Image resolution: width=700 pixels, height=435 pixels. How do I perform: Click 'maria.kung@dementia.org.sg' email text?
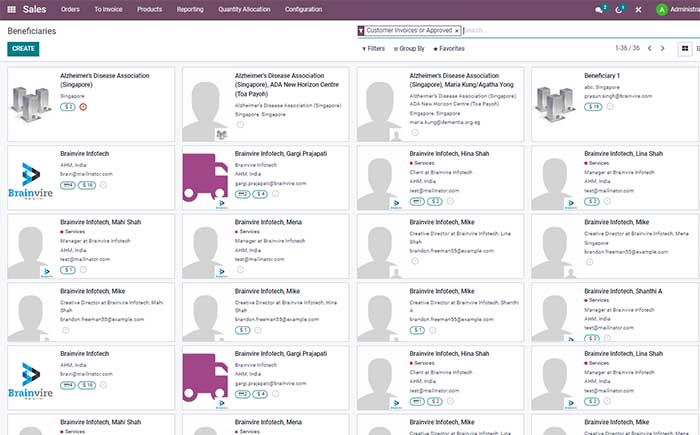pos(445,122)
